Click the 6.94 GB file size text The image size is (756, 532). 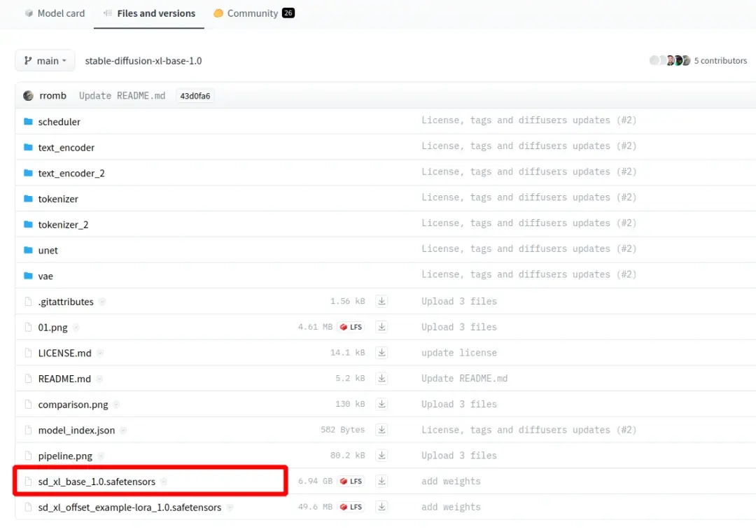pos(315,482)
